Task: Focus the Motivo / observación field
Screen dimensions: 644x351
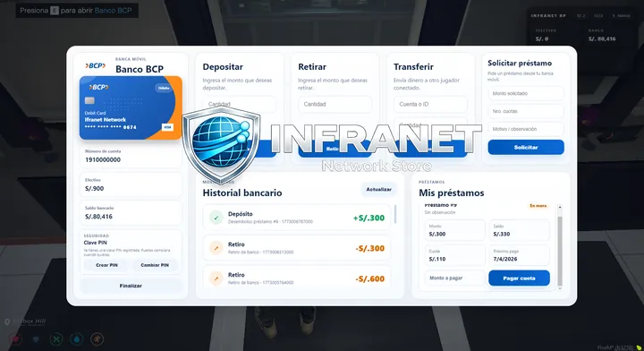Action: (526, 129)
